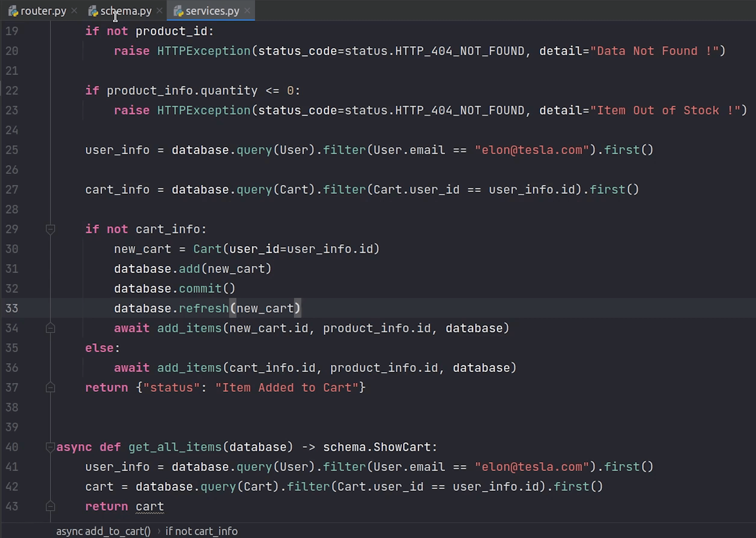Viewport: 756px width, 538px height.
Task: Click fold end marker beside 'return cart'
Action: coord(50,506)
